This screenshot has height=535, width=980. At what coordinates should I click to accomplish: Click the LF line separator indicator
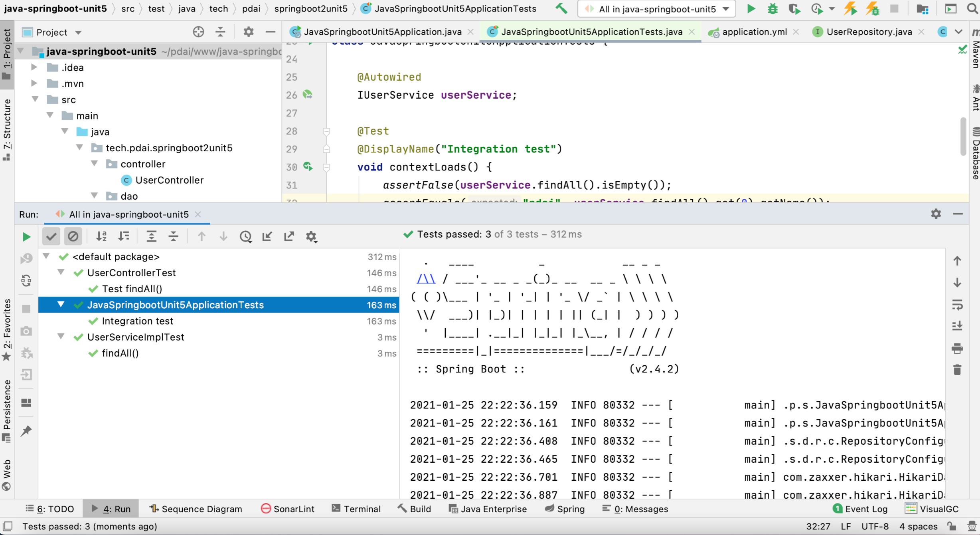tap(846, 526)
